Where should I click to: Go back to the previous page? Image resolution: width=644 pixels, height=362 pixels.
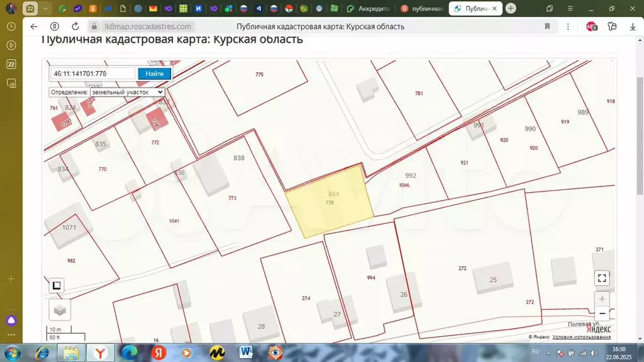click(x=34, y=26)
